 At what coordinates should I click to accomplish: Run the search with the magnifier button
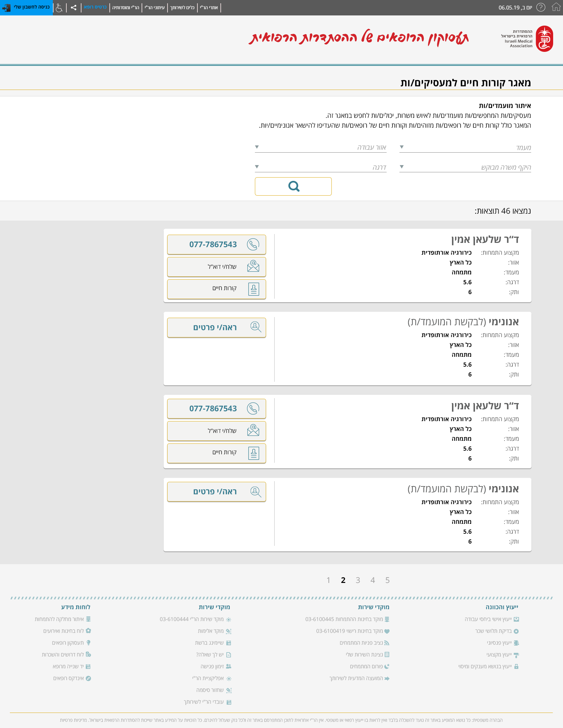(293, 186)
